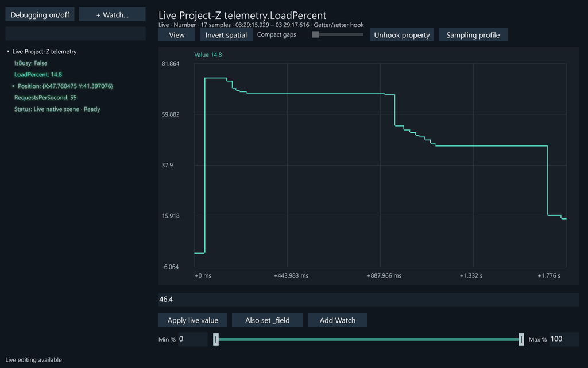Click the Unhook property button
Screen dimensions: 588x368
click(401, 35)
